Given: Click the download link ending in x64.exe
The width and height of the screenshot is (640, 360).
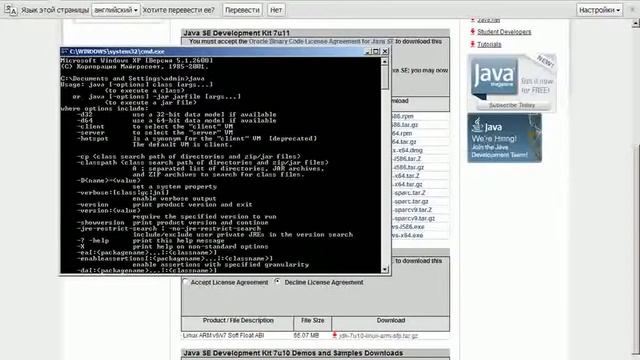Looking at the screenshot, I should (x=407, y=236).
